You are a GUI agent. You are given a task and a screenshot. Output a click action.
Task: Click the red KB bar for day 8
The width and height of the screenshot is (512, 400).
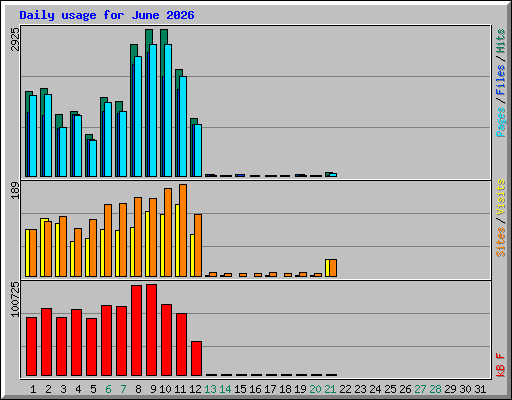136,330
